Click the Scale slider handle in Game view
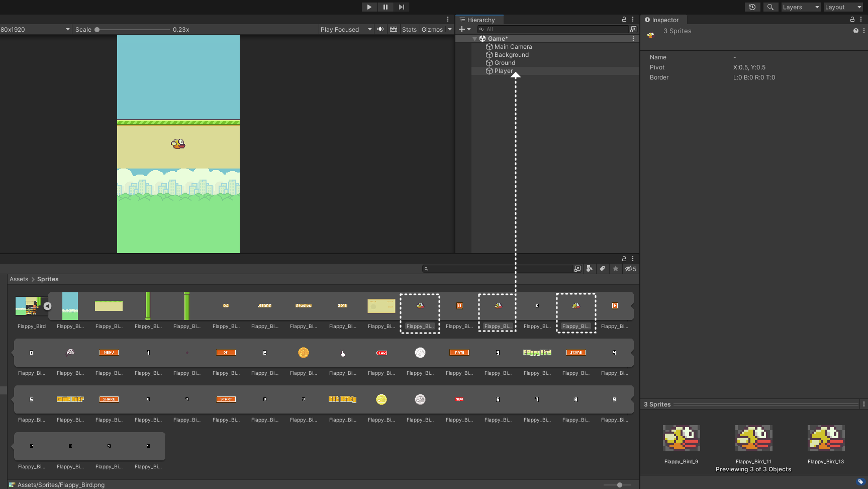The image size is (868, 489). tap(97, 30)
